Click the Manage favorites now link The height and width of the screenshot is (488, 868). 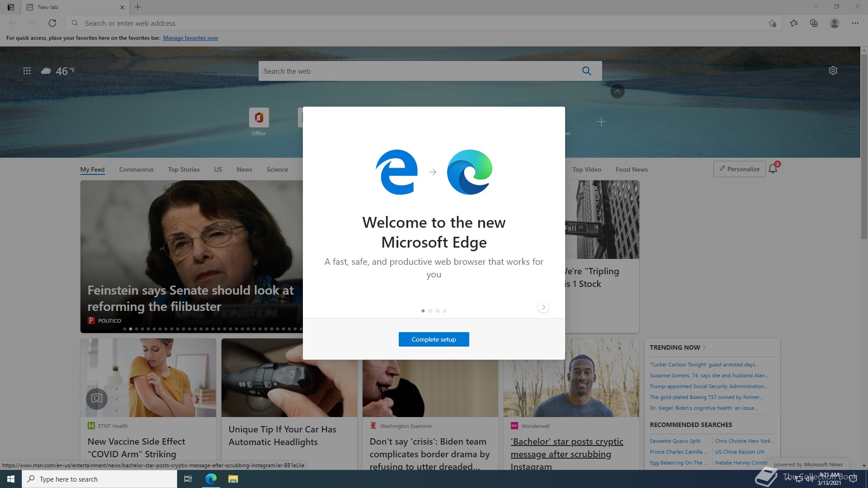[190, 38]
